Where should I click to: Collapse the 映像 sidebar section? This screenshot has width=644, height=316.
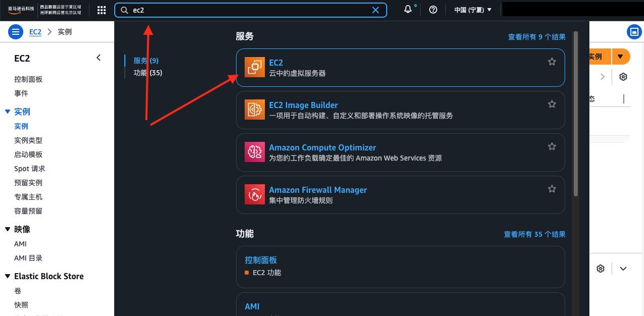8,229
